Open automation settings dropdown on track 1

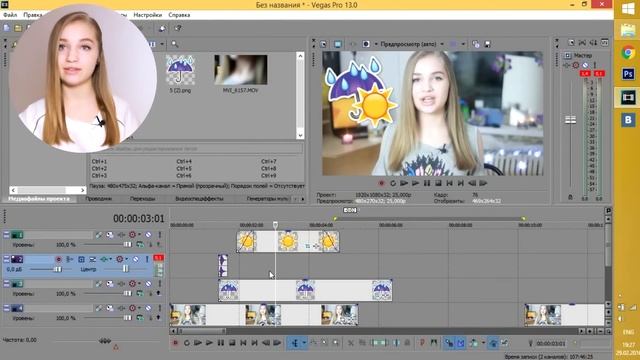pos(140,235)
